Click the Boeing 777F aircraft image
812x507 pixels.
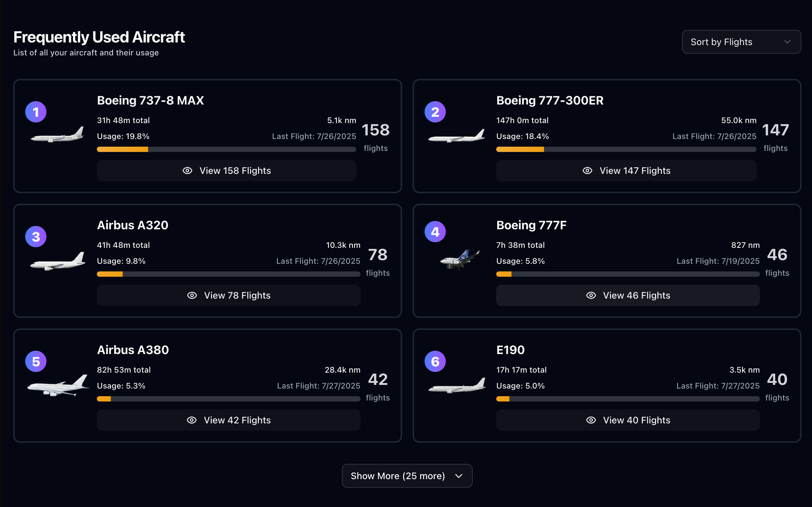point(459,259)
